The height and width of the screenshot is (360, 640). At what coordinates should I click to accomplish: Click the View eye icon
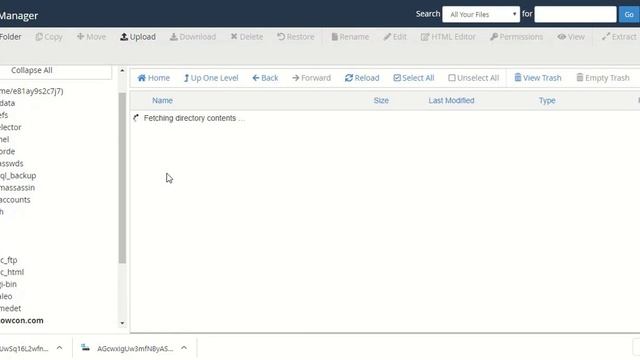click(x=562, y=37)
